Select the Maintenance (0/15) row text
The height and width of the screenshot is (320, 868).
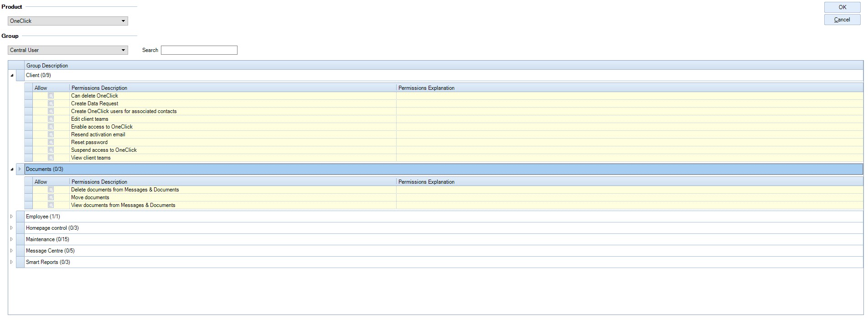click(x=47, y=239)
